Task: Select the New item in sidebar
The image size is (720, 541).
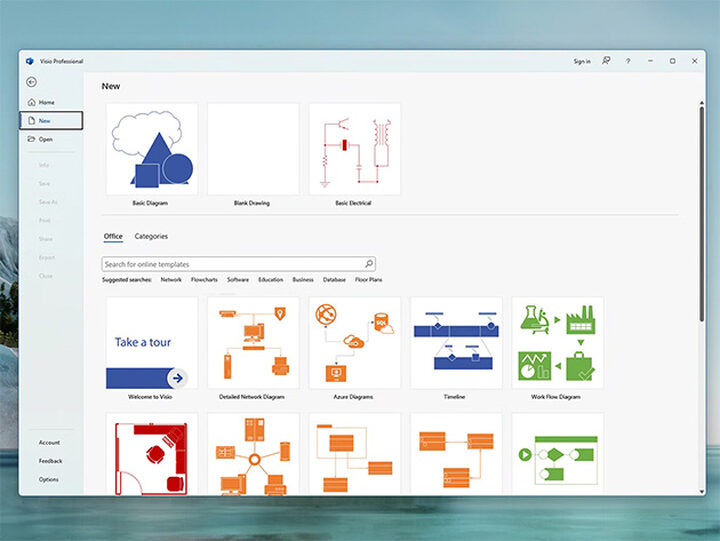Action: click(x=51, y=121)
